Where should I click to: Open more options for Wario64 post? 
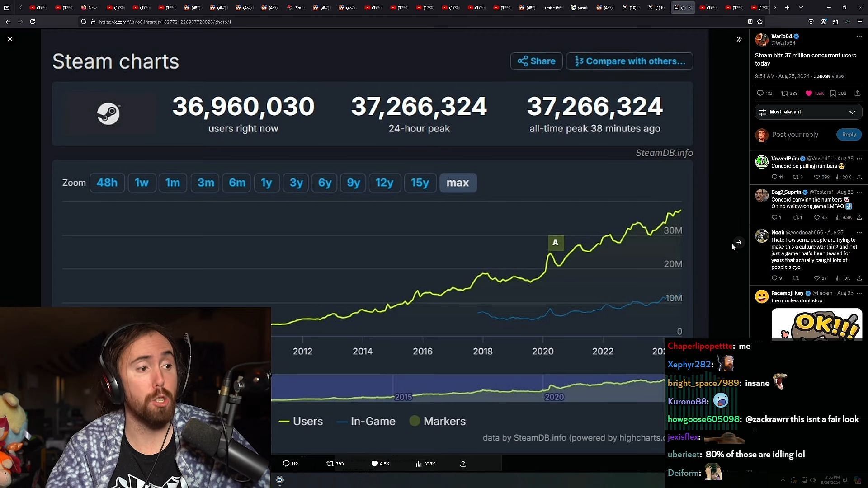(x=859, y=36)
